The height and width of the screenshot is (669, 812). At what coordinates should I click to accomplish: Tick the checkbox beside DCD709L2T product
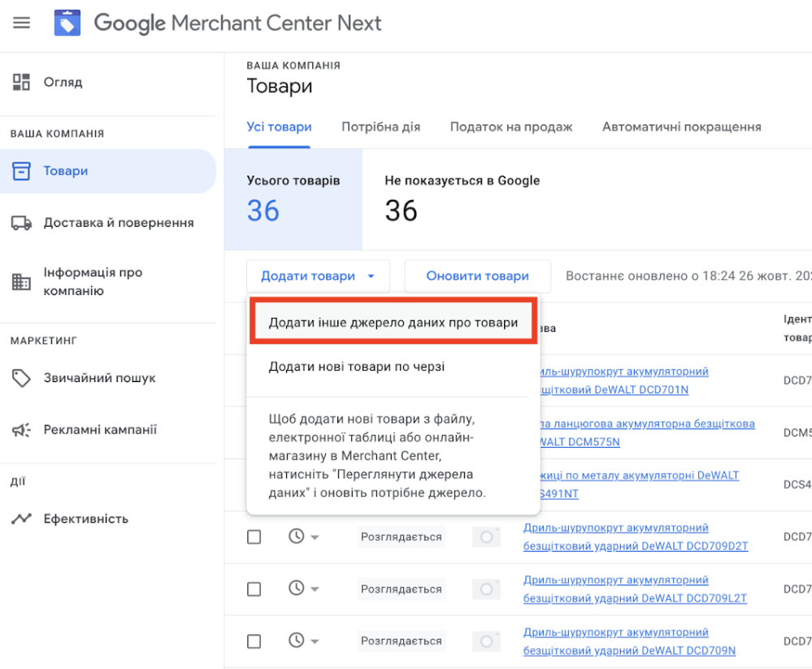254,589
